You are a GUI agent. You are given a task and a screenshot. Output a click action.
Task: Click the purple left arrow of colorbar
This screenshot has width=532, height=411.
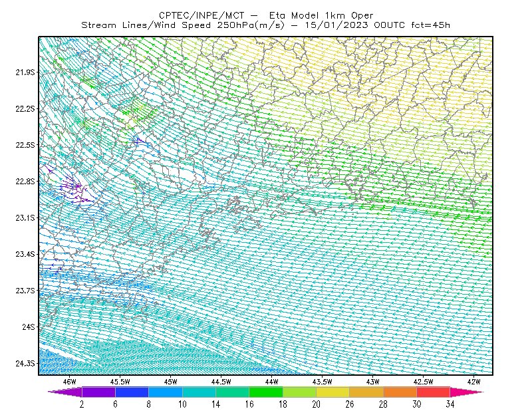[65, 392]
